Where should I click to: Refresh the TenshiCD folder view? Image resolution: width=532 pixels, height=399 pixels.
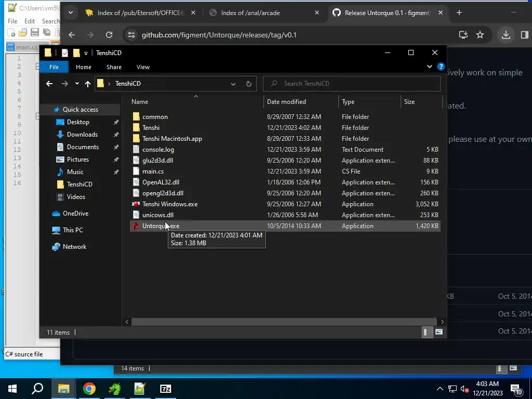point(249,84)
